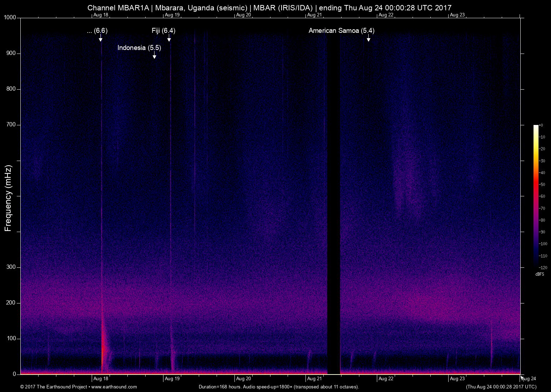Click the arrow under American Samoa (5.4)
Viewport: 551px width, 392px height.
(x=368, y=38)
